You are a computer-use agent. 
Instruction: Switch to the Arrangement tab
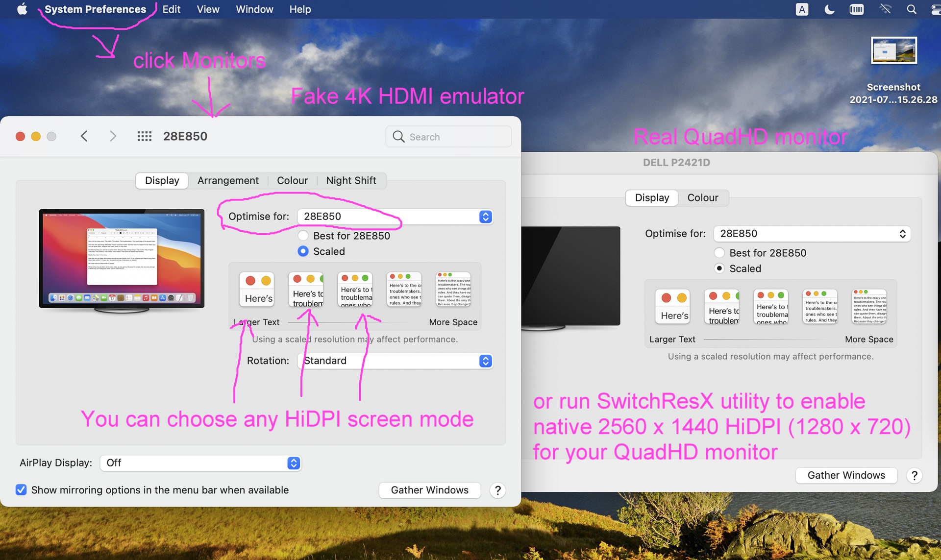pos(228,181)
